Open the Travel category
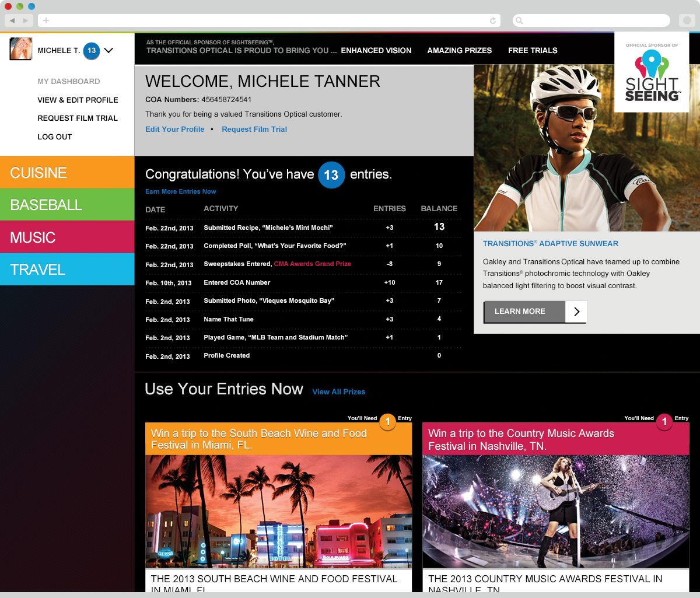This screenshot has width=700, height=598. (x=67, y=269)
